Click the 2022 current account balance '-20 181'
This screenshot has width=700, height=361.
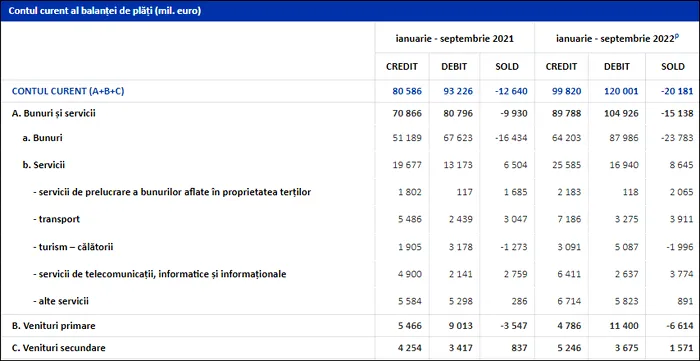(676, 91)
